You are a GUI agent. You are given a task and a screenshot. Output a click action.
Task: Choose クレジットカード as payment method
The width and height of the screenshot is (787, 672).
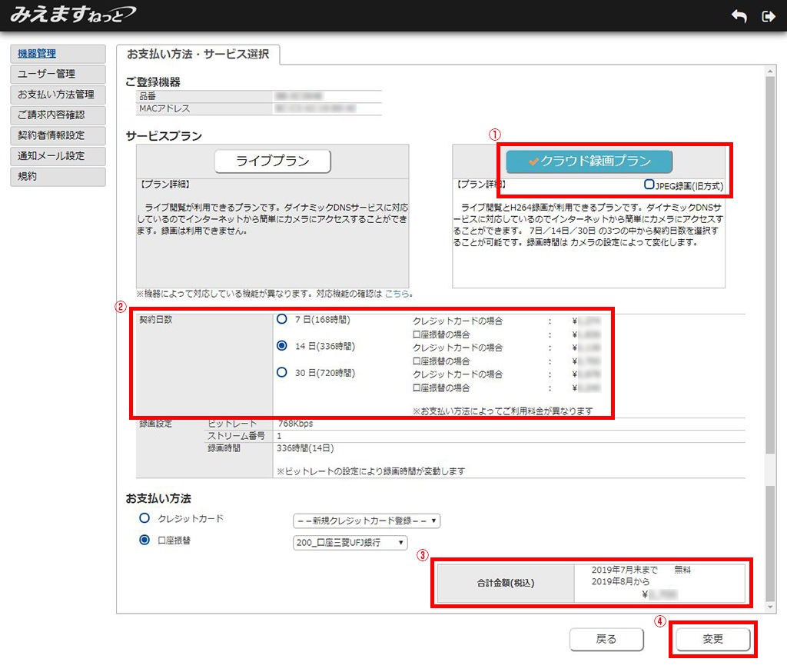tap(144, 519)
